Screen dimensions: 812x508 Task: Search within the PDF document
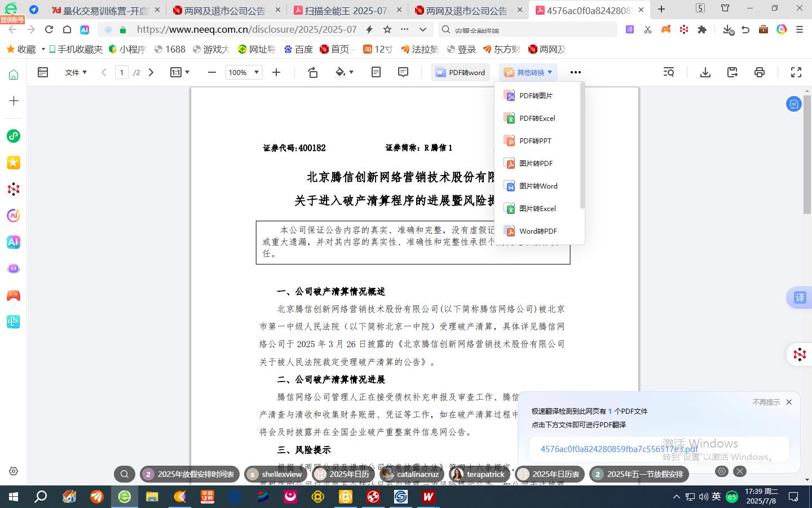click(x=669, y=72)
